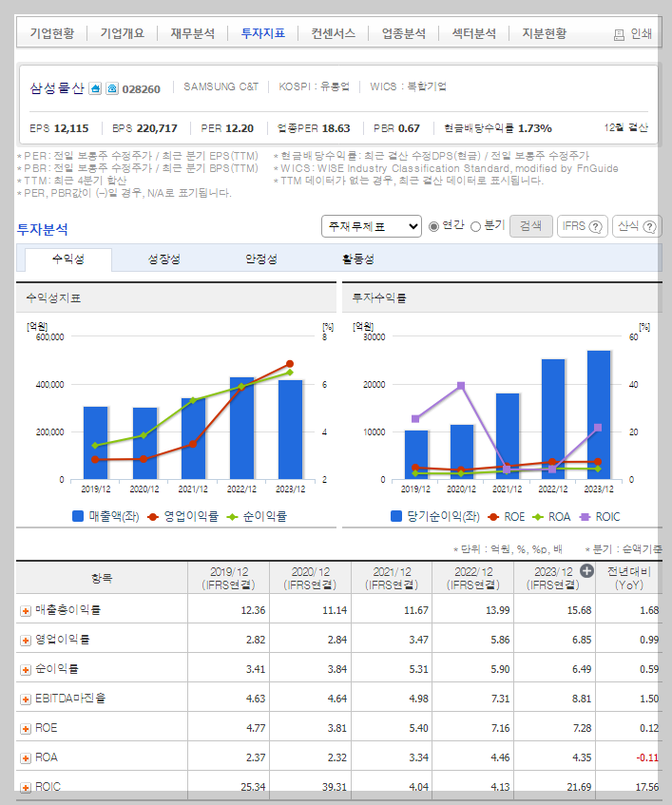Click the stock code 028260
This screenshot has width=672, height=805.
pos(142,89)
